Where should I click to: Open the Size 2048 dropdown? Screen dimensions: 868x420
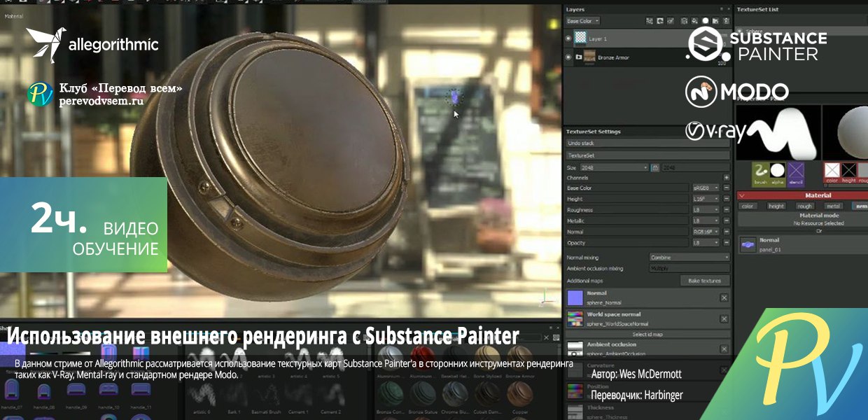coord(614,168)
